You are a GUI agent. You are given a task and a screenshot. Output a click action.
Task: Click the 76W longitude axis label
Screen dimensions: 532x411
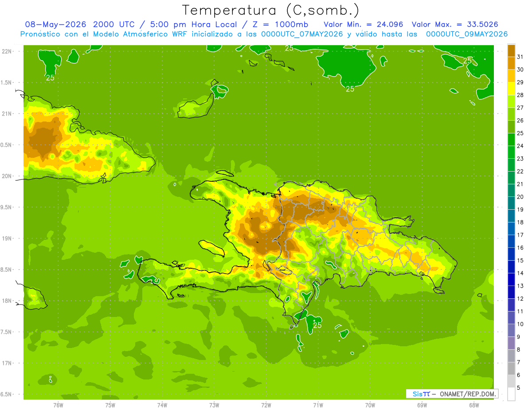pos(58,405)
